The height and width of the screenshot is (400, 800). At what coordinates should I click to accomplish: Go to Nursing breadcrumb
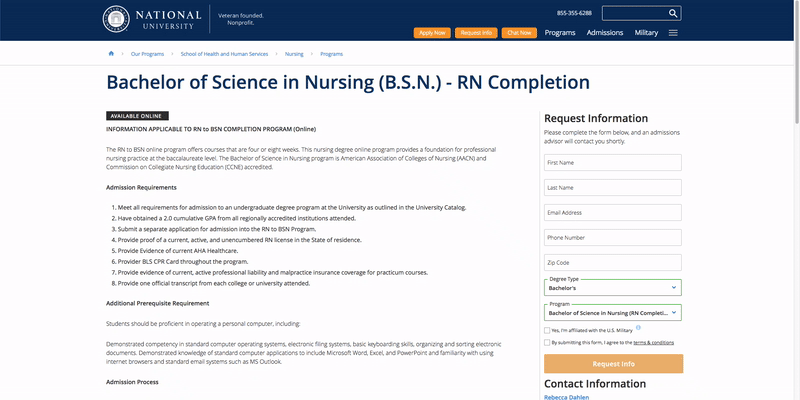(x=294, y=54)
